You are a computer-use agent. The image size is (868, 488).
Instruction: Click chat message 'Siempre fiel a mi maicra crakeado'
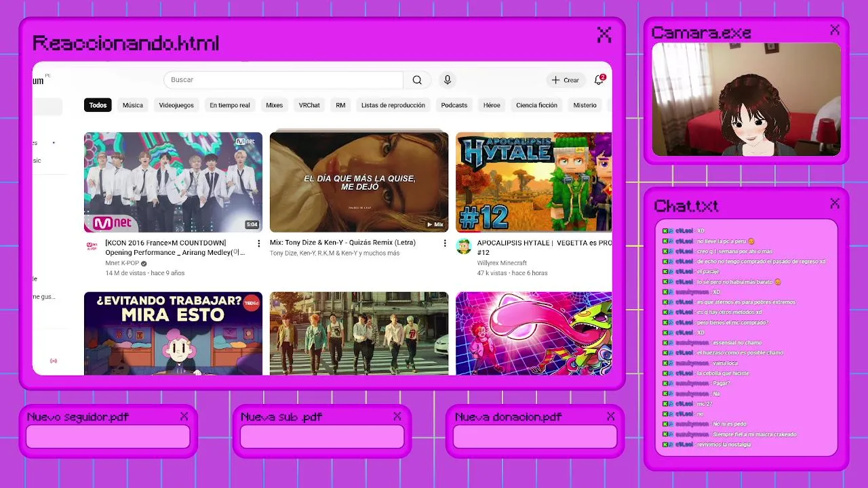tap(754, 434)
